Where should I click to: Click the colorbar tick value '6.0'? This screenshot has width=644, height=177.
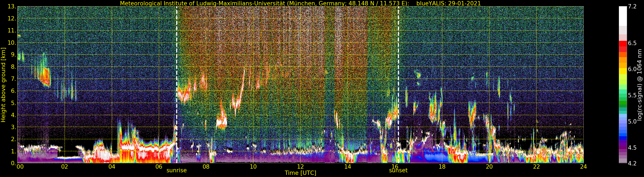(x=632, y=69)
